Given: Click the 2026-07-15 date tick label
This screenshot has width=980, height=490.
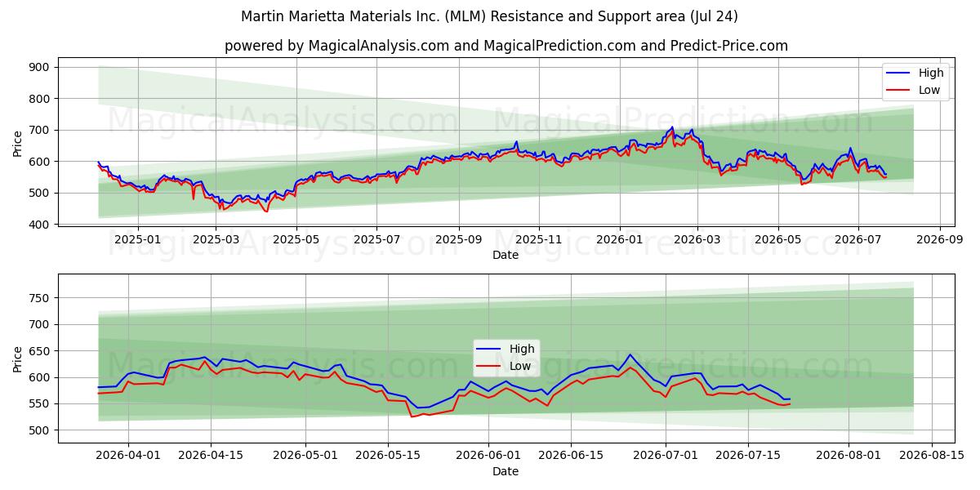Looking at the screenshot, I should click(x=748, y=455).
